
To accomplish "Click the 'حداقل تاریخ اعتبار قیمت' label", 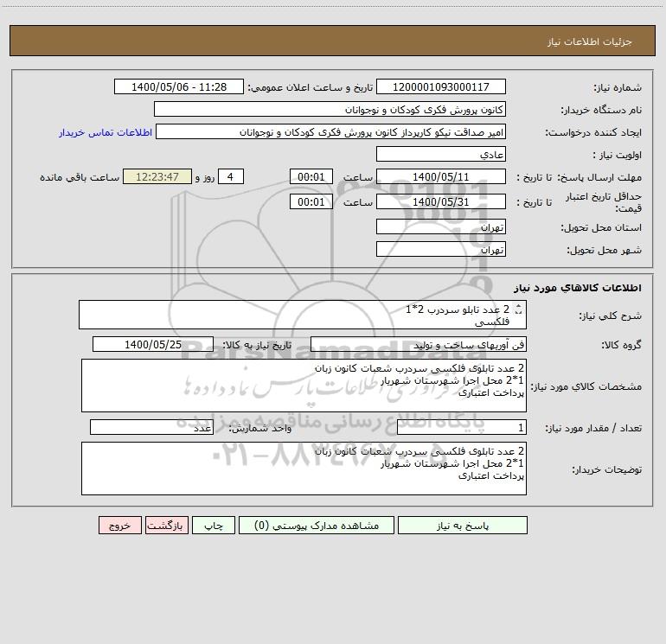I will click(x=604, y=202).
